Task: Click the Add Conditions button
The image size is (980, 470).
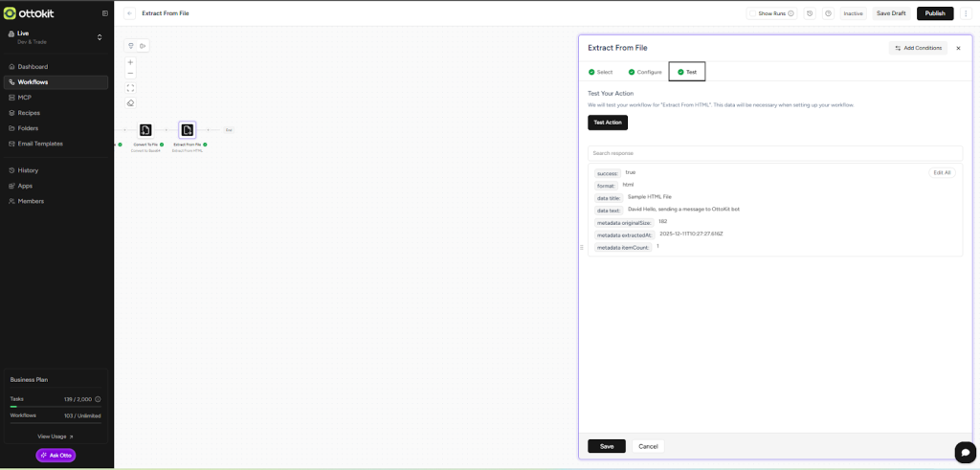Action: click(x=918, y=48)
